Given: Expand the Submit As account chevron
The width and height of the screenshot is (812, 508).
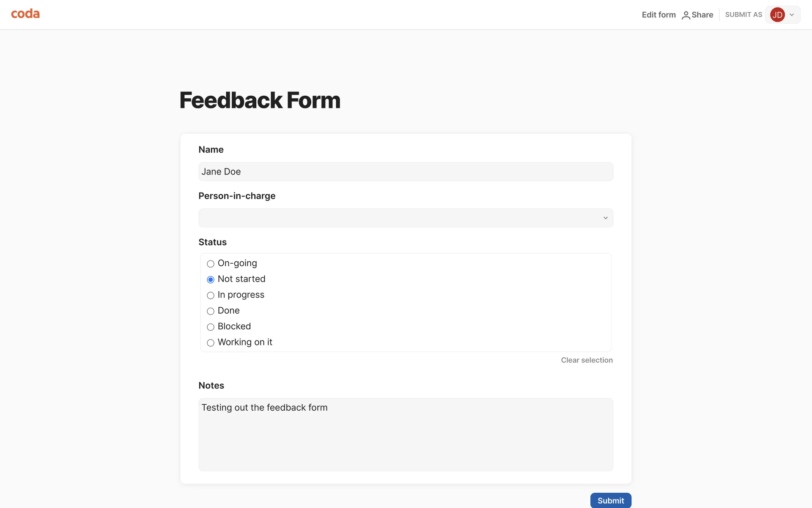Looking at the screenshot, I should coord(792,15).
